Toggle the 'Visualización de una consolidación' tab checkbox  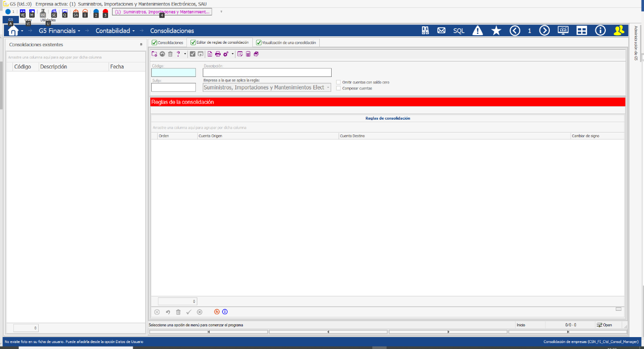(259, 43)
